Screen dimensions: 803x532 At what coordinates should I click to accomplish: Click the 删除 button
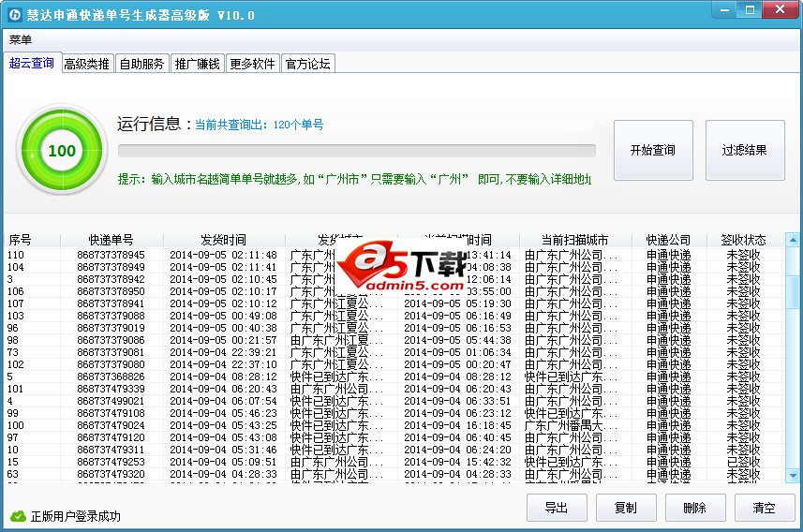click(x=695, y=508)
